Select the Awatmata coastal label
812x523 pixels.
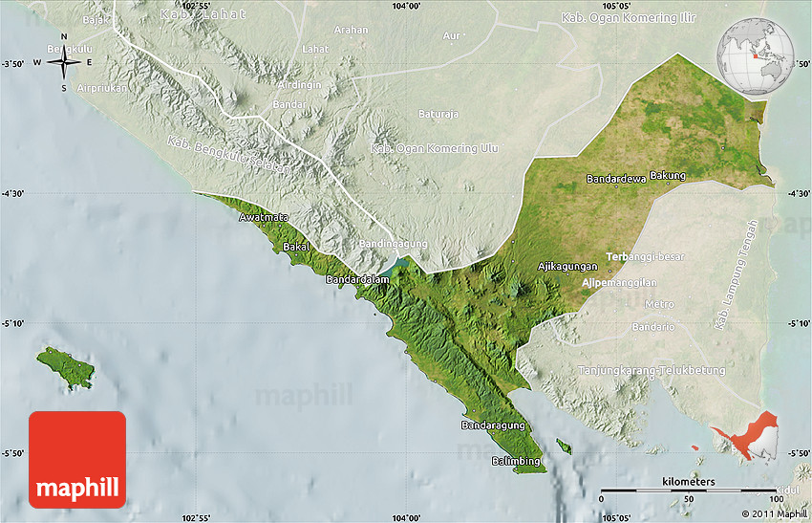(x=263, y=217)
